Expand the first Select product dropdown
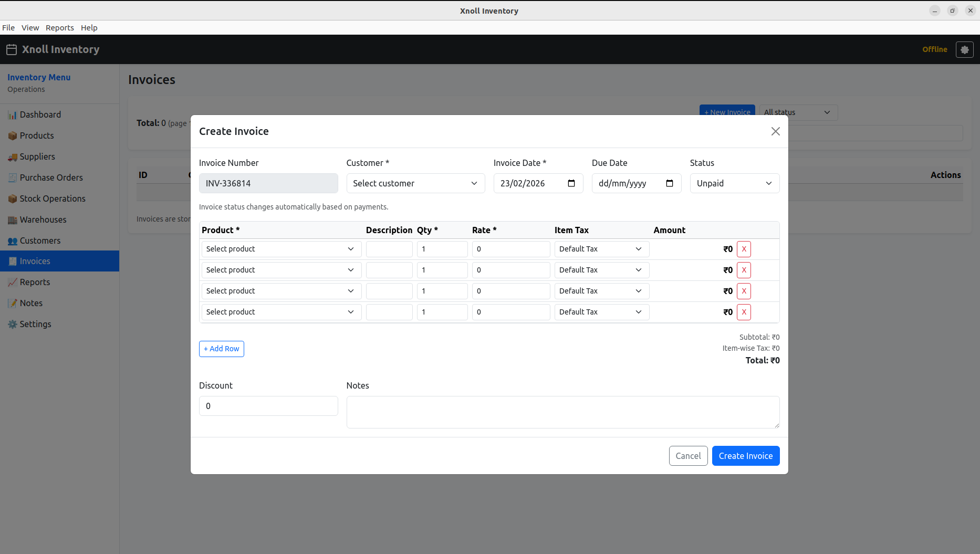 280,249
